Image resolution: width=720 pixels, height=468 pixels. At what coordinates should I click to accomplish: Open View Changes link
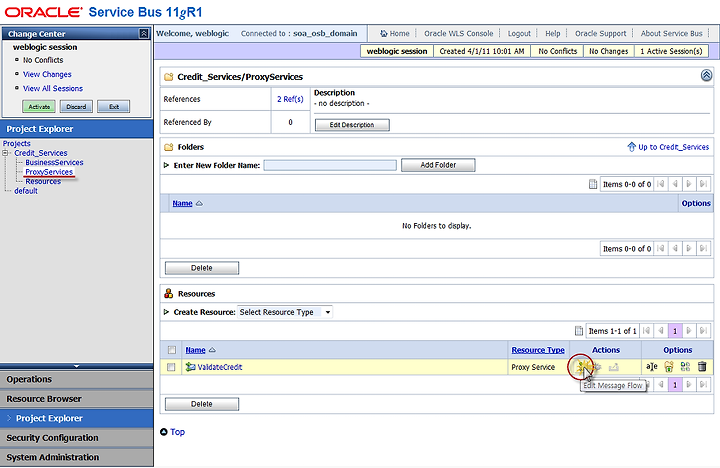[x=47, y=74]
